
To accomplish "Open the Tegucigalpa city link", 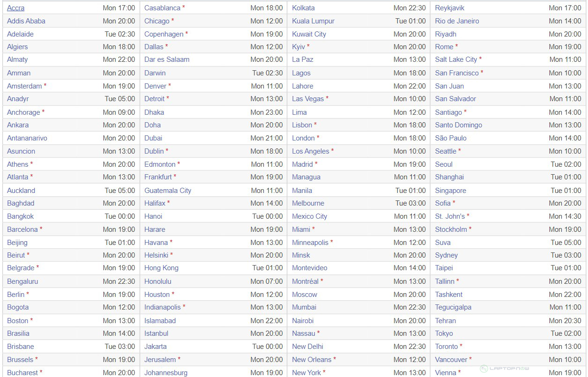I will [453, 307].
